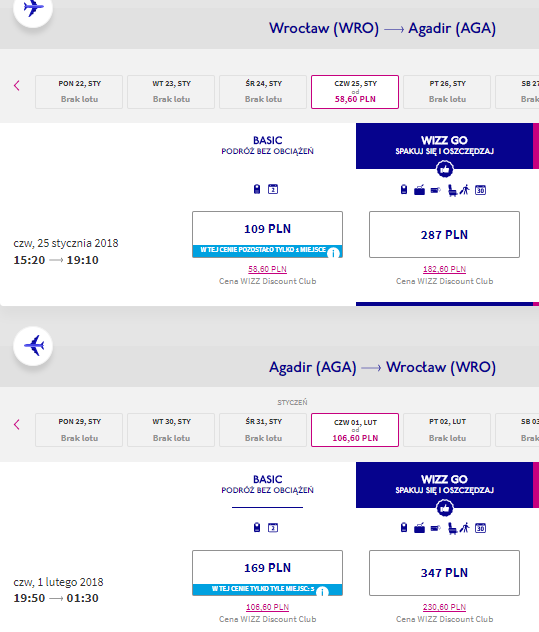The height and width of the screenshot is (632, 539).
Task: Choose return WIZZ GO fare 347 PLN
Action: pyautogui.click(x=444, y=573)
